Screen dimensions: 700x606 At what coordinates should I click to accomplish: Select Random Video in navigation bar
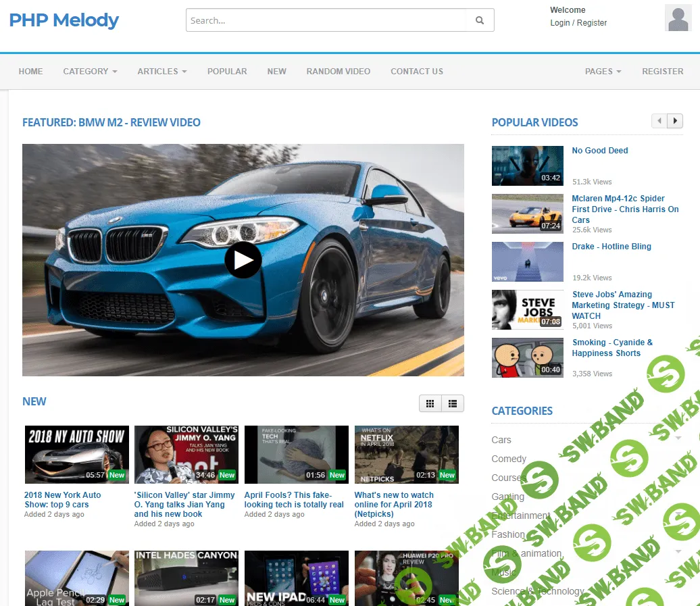338,71
